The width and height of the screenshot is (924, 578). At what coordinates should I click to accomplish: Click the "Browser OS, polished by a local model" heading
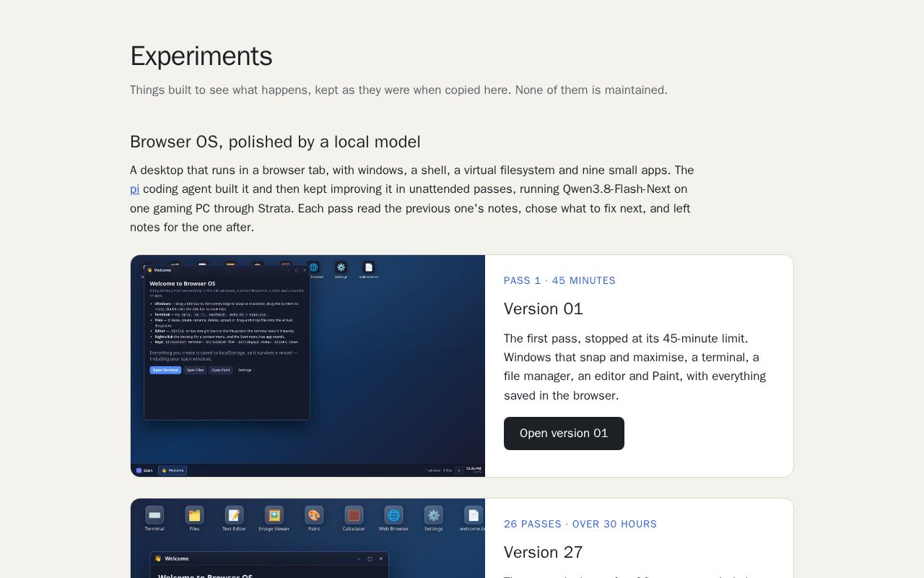point(275,142)
